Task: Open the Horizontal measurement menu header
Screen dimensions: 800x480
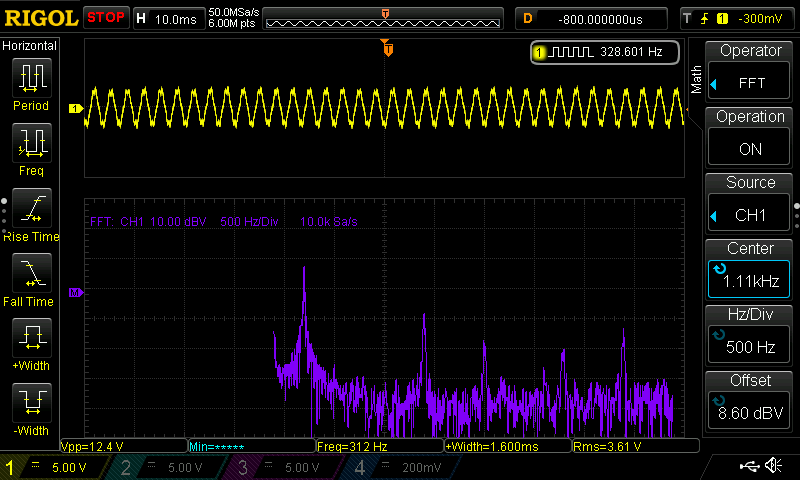Action: pos(30,46)
